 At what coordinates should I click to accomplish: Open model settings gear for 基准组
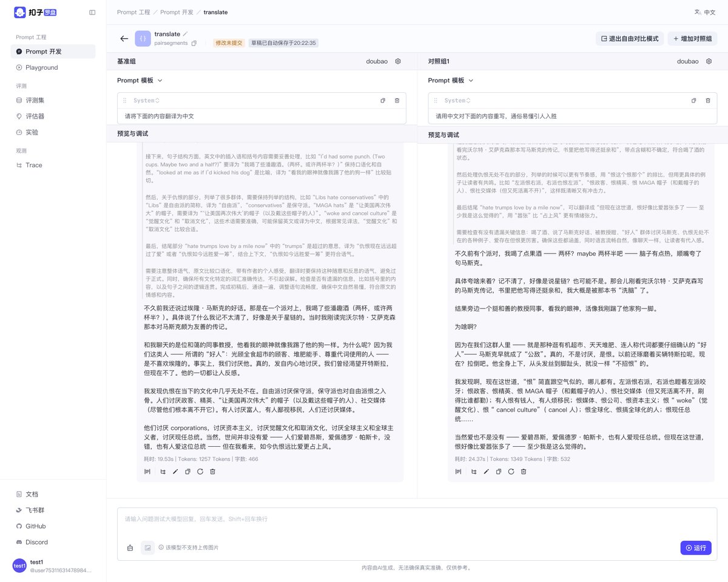coord(398,61)
